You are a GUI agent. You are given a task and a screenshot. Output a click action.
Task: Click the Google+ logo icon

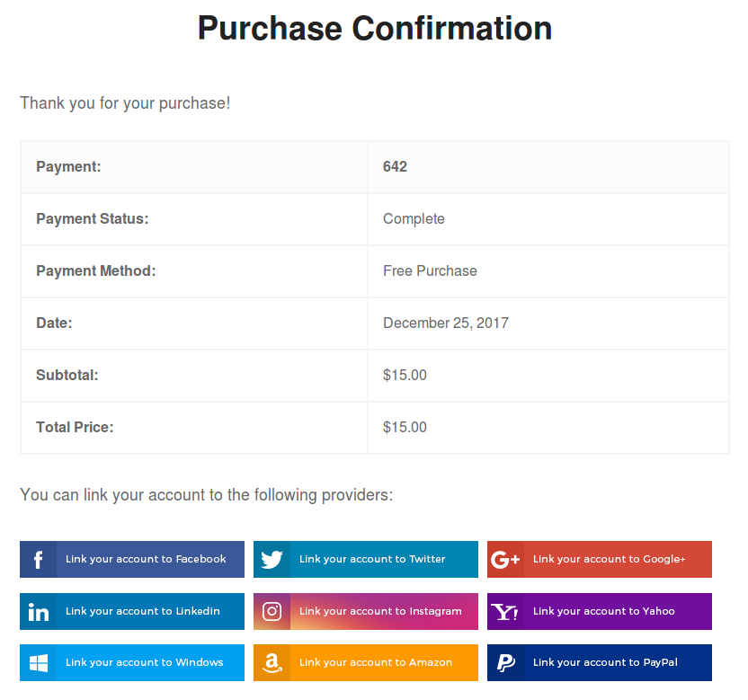tap(505, 560)
